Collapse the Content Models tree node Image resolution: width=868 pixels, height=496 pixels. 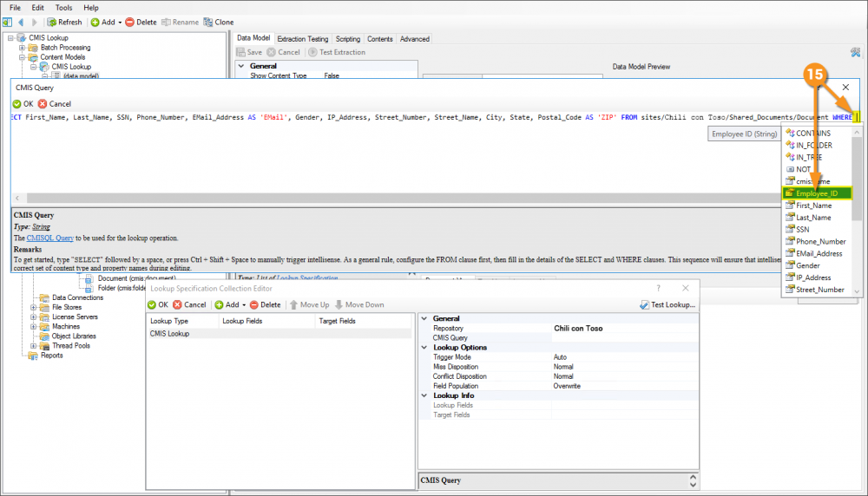pos(23,57)
